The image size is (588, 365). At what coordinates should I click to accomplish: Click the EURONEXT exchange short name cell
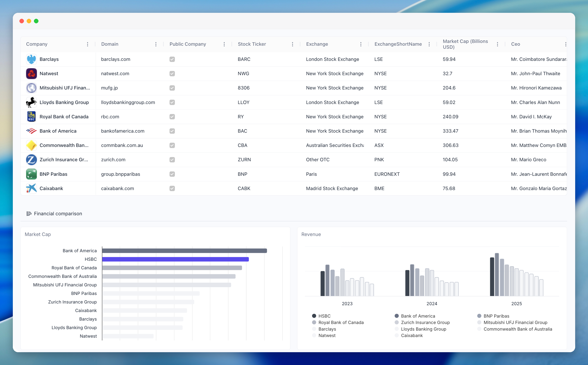point(387,174)
